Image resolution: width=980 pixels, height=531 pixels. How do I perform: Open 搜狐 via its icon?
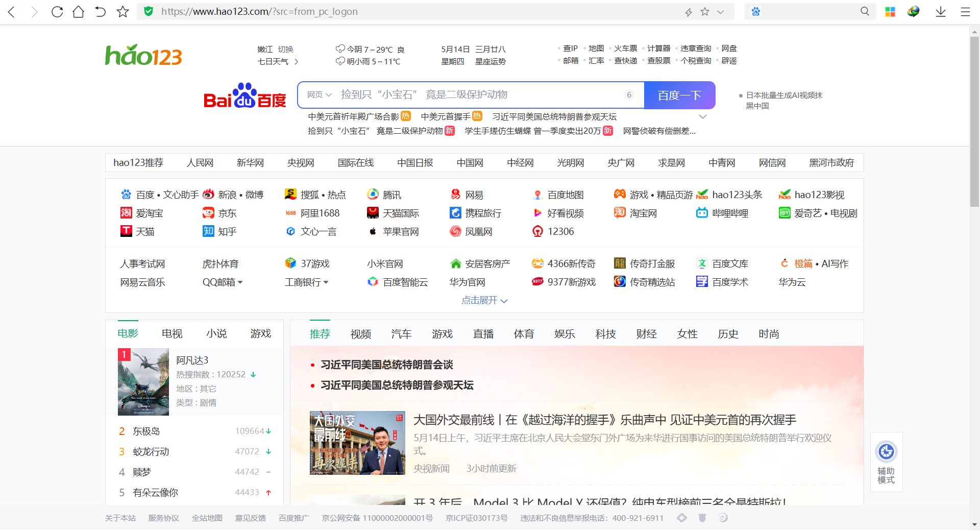(x=290, y=195)
